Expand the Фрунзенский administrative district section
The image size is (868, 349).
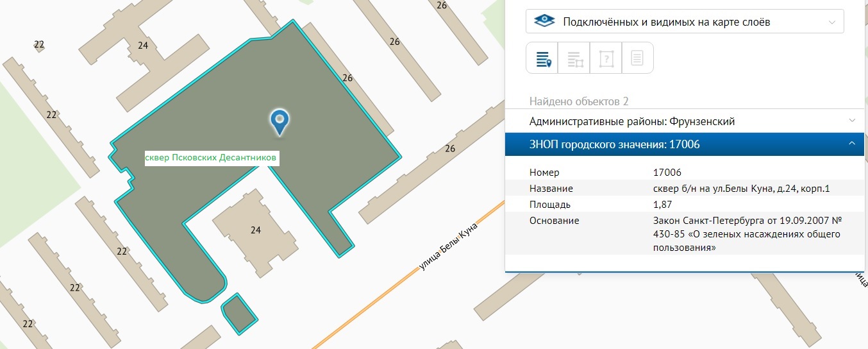tap(851, 121)
